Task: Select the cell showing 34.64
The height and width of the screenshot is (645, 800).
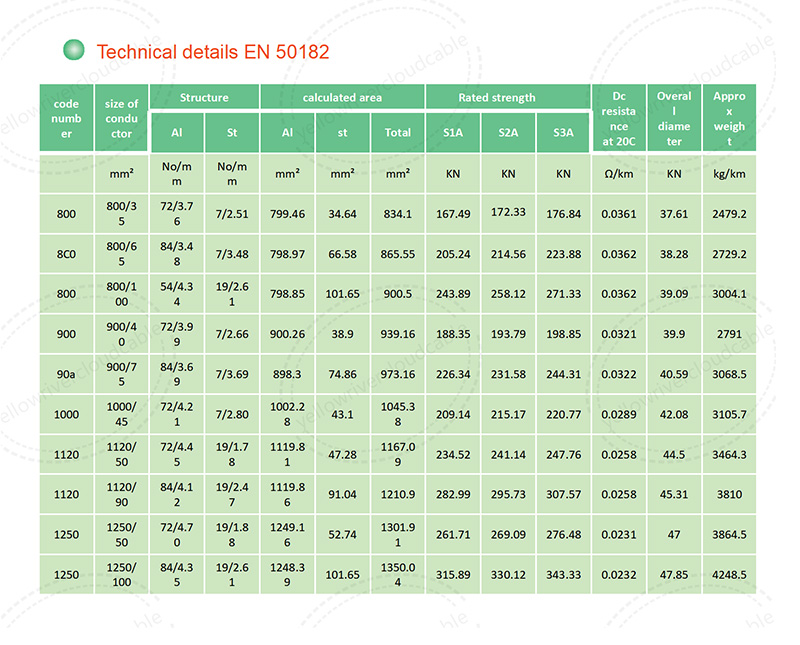Action: (x=342, y=214)
